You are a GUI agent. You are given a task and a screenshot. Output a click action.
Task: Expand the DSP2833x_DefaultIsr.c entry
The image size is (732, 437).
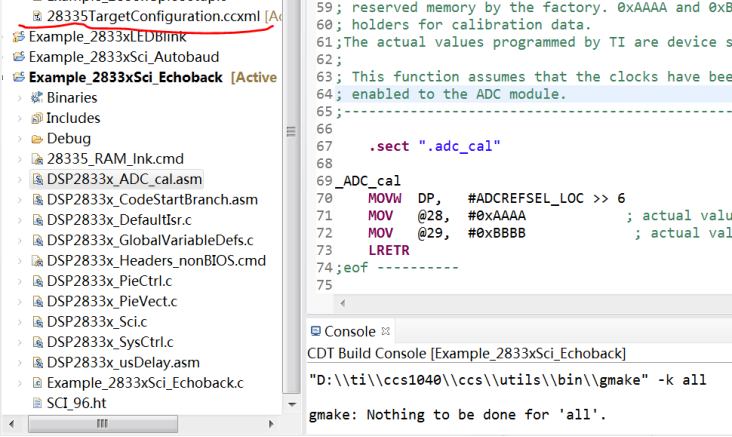click(x=20, y=220)
